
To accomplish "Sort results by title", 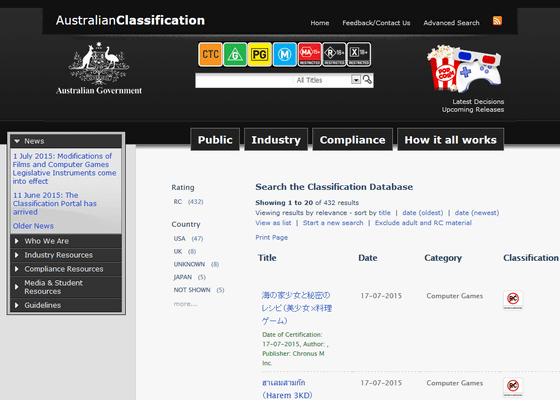I will tap(384, 212).
